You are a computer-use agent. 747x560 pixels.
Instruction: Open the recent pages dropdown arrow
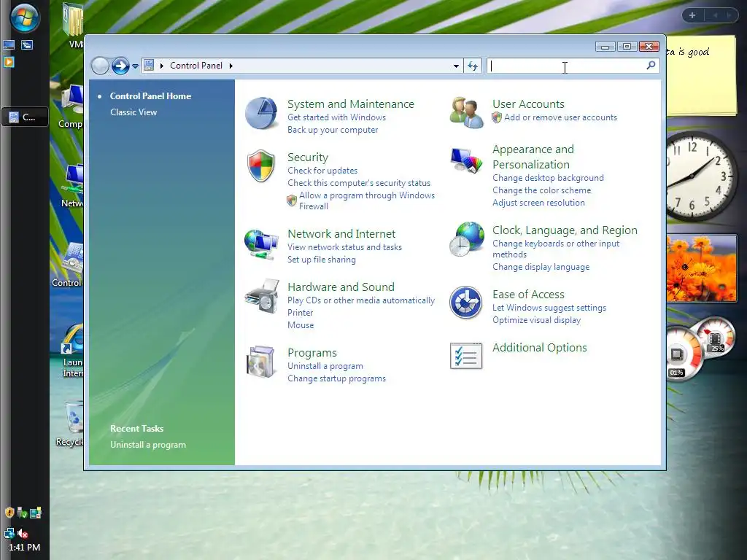135,66
